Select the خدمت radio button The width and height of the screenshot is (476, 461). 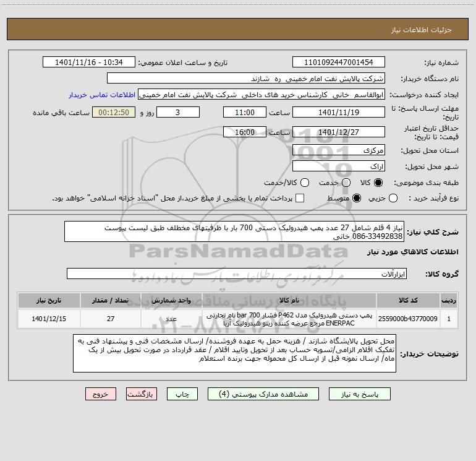(x=346, y=183)
